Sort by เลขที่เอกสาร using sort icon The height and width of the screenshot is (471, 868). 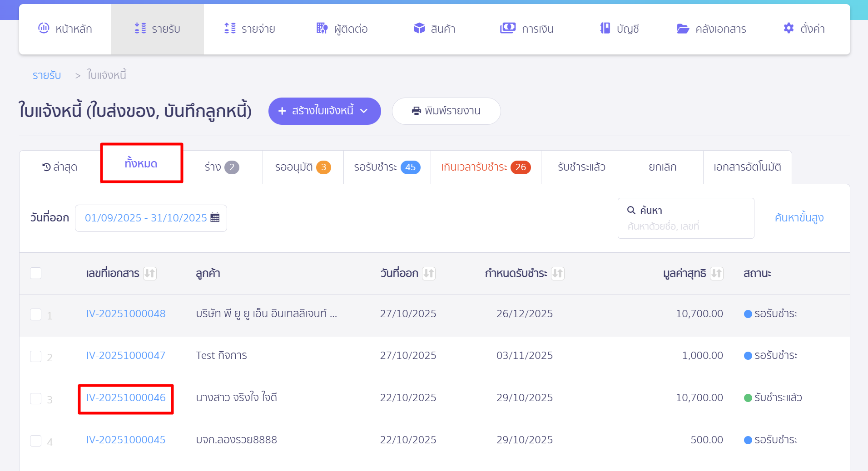coord(149,273)
